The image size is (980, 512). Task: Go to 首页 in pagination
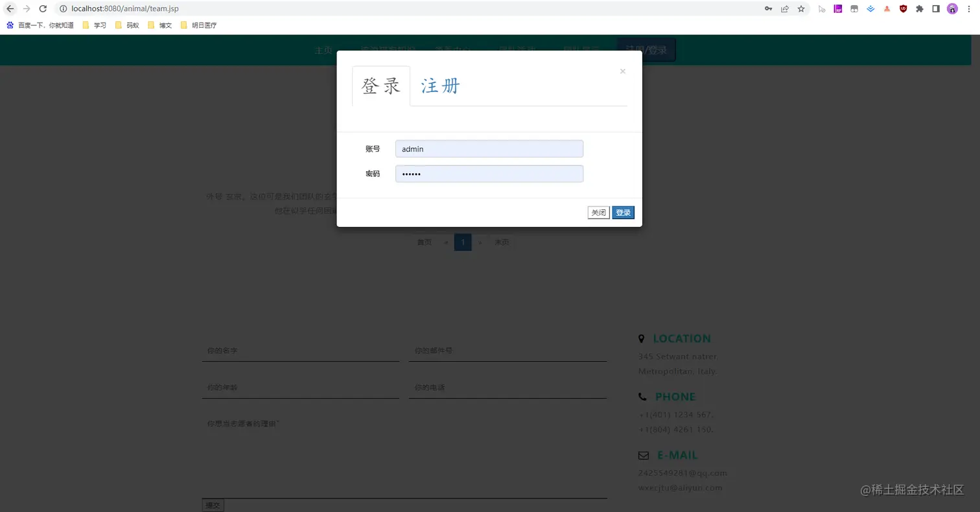pyautogui.click(x=425, y=242)
